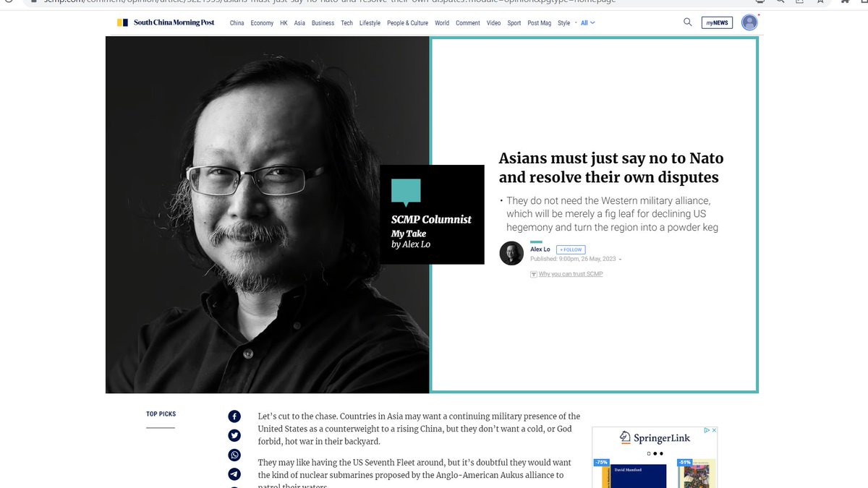Open the Style section
The height and width of the screenshot is (488, 868).
click(564, 23)
